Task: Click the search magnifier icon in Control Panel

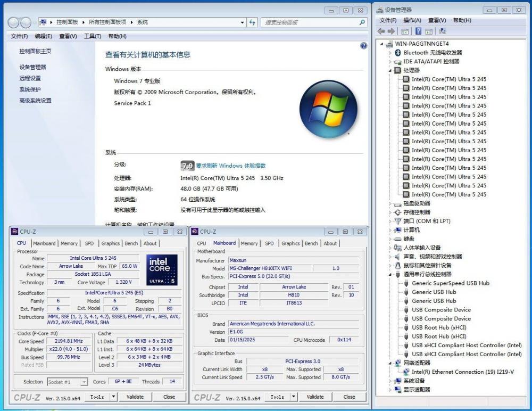Action: [362, 22]
